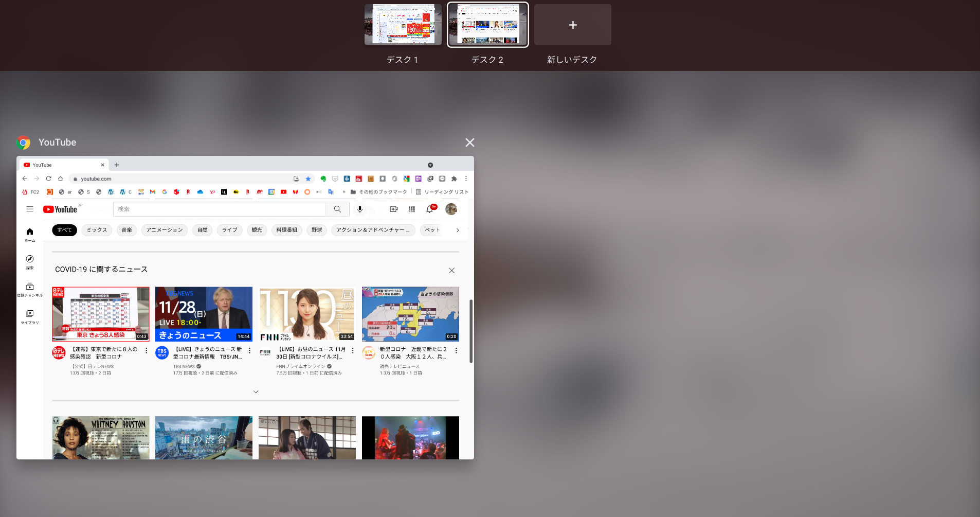This screenshot has height=517, width=980.
Task: Select the 野球 filter chip
Action: pyautogui.click(x=317, y=230)
